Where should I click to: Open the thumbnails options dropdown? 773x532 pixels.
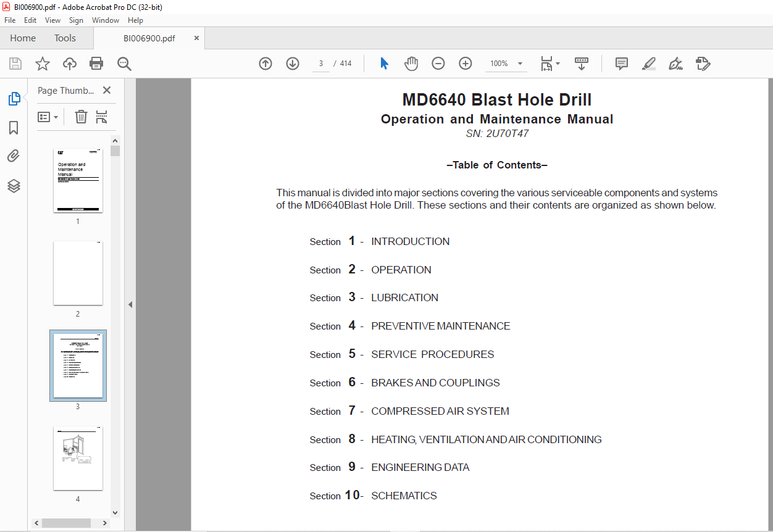click(x=48, y=117)
